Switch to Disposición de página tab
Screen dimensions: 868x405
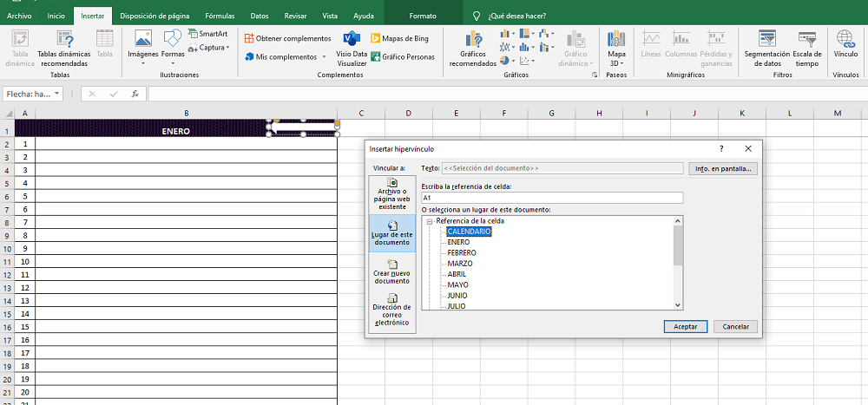pyautogui.click(x=155, y=16)
